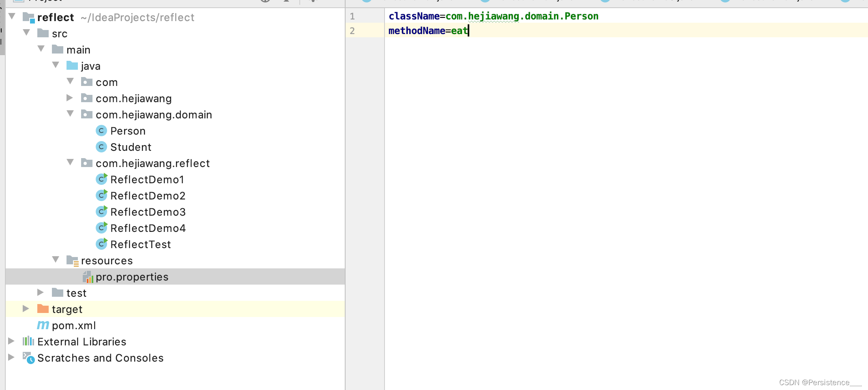Click the pro.properties file icon

tap(88, 277)
